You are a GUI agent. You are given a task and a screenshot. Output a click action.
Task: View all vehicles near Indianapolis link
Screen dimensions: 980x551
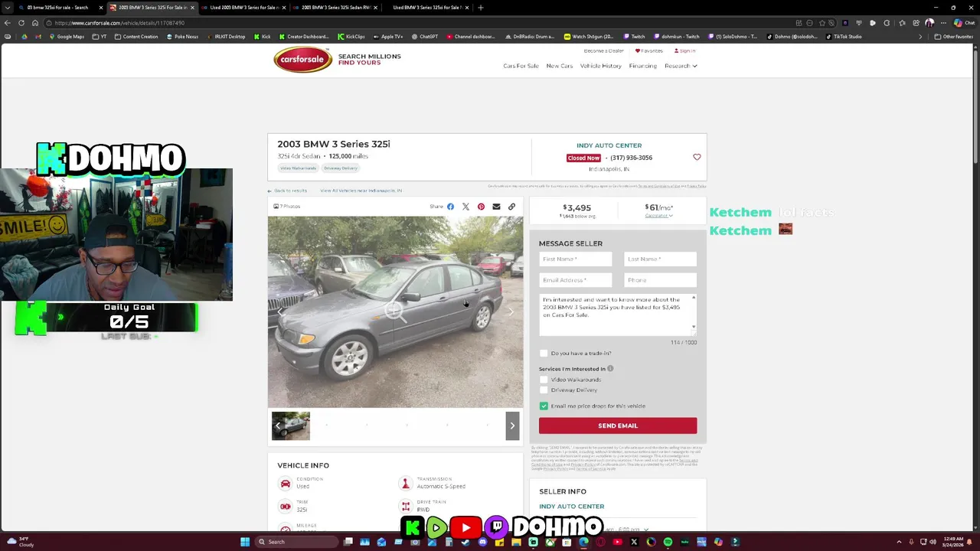click(361, 191)
